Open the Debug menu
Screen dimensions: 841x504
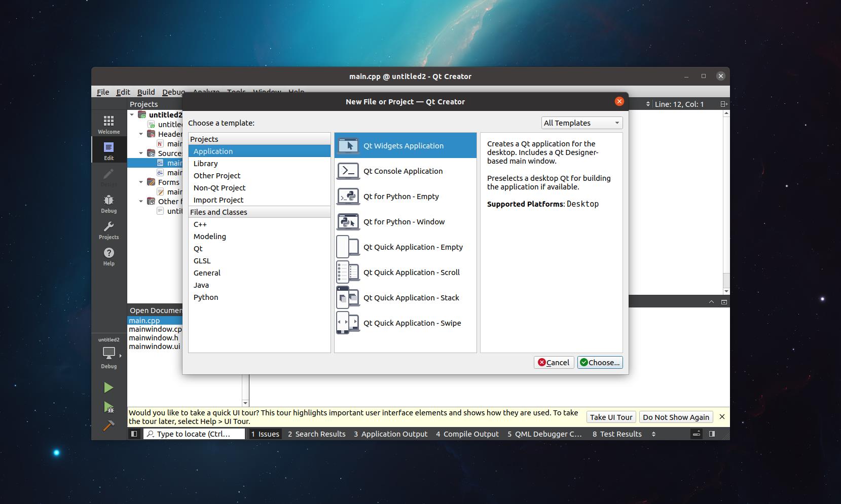point(173,92)
